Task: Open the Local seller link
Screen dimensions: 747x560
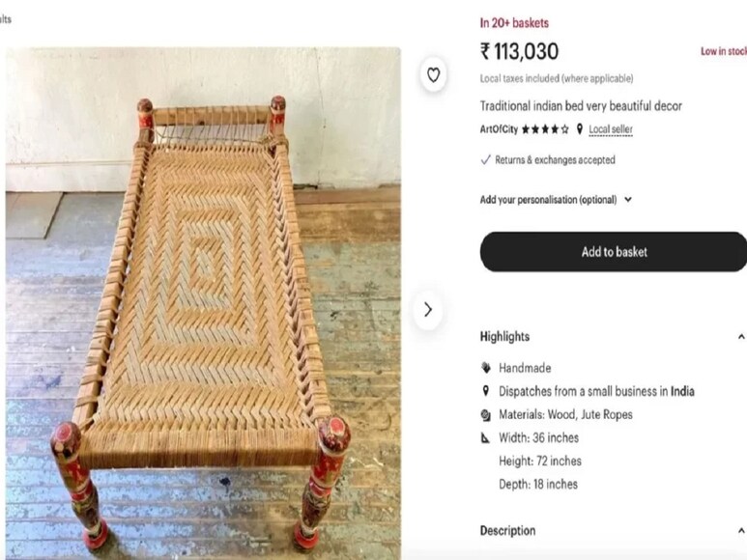Action: pyautogui.click(x=611, y=129)
